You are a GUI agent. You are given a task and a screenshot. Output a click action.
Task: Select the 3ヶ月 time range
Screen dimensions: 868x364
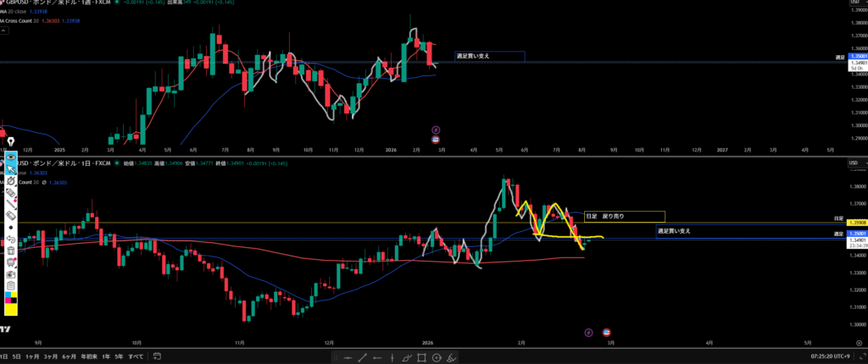pyautogui.click(x=51, y=357)
